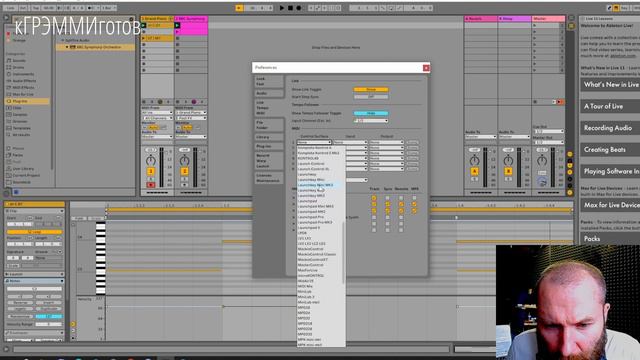Open What's New in Live lesson
Viewport: 640px width, 360px height.
point(611,84)
